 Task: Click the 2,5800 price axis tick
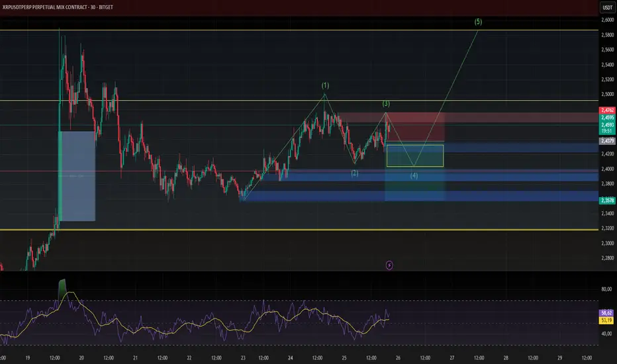pos(608,35)
